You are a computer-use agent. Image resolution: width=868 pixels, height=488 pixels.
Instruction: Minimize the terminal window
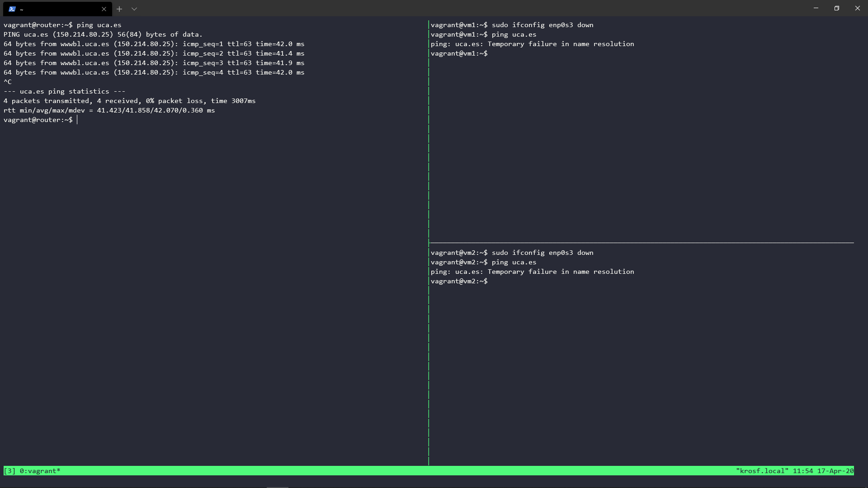click(816, 8)
